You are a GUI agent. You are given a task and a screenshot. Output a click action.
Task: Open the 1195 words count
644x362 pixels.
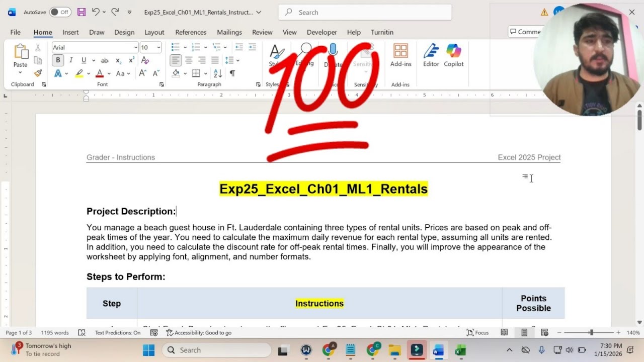coord(55,333)
